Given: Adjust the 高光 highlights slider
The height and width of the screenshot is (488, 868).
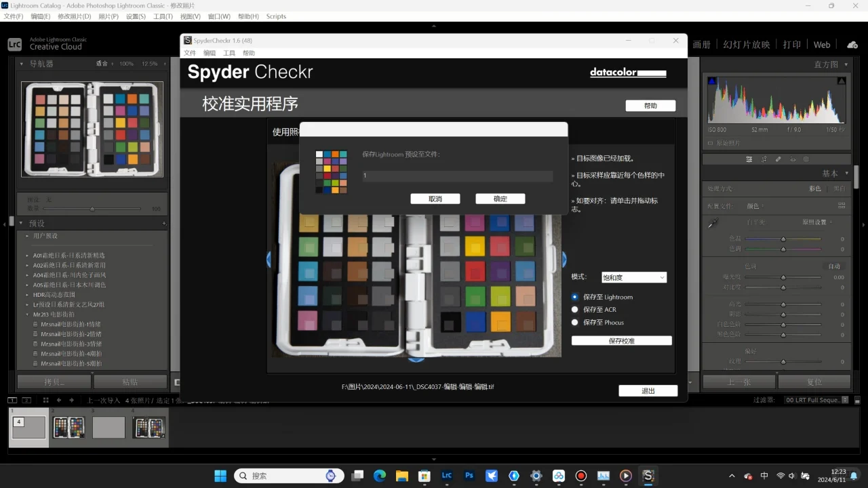Looking at the screenshot, I should pyautogui.click(x=783, y=304).
